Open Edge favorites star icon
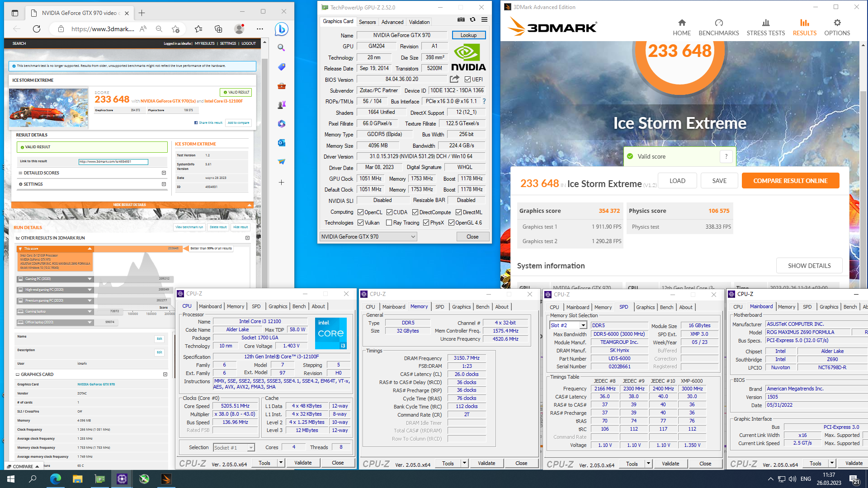The width and height of the screenshot is (868, 488). (198, 29)
